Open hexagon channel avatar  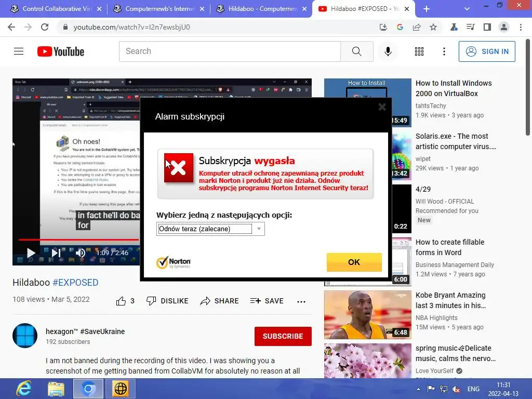25,336
